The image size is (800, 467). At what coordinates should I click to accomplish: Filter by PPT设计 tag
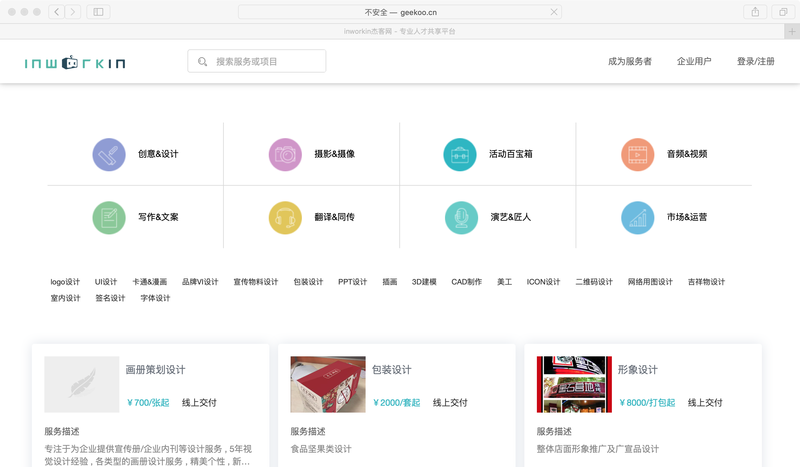point(353,282)
